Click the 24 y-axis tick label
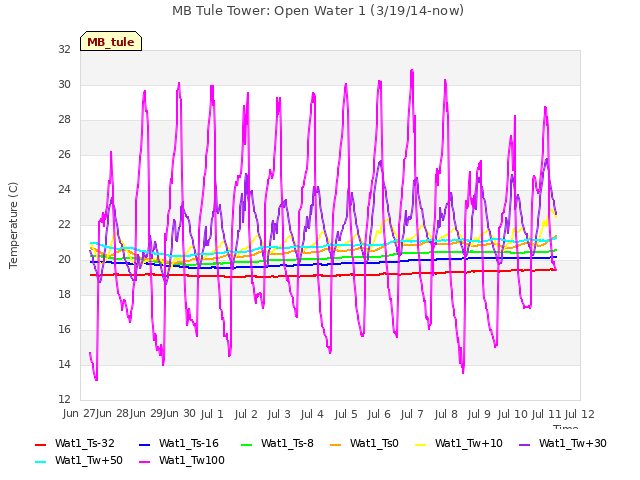640x480 pixels. 64,189
